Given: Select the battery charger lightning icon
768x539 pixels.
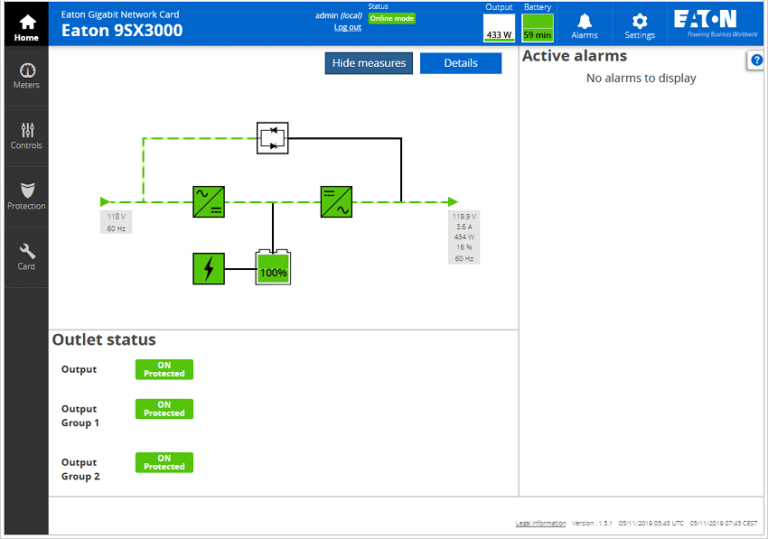Looking at the screenshot, I should tap(209, 269).
